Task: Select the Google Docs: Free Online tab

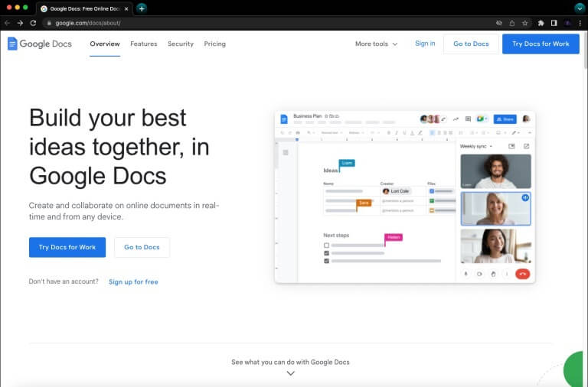Action: [84, 8]
